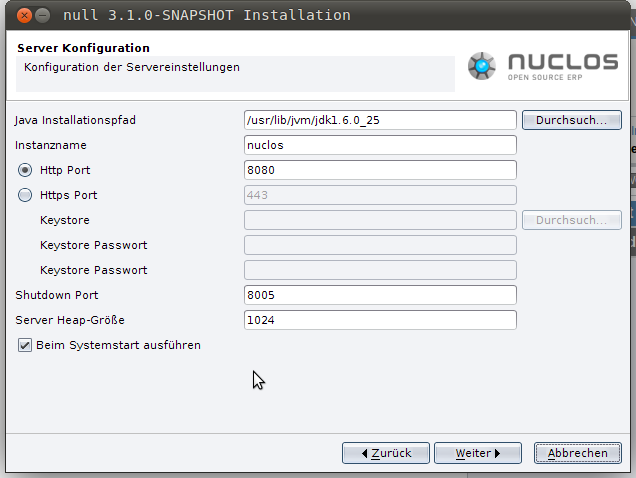The image size is (636, 478).
Task: Continue with the Weiter button
Action: [x=478, y=453]
